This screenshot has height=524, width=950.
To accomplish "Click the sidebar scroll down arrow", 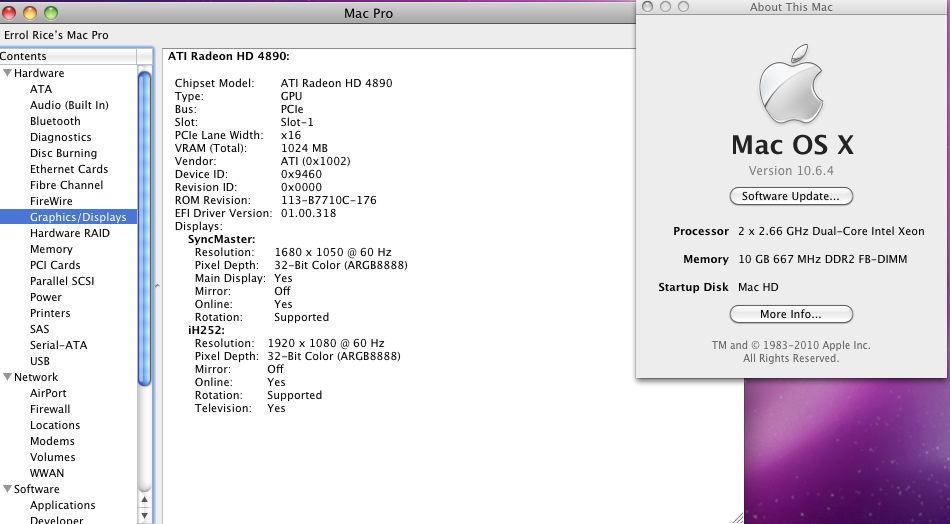I will [144, 516].
